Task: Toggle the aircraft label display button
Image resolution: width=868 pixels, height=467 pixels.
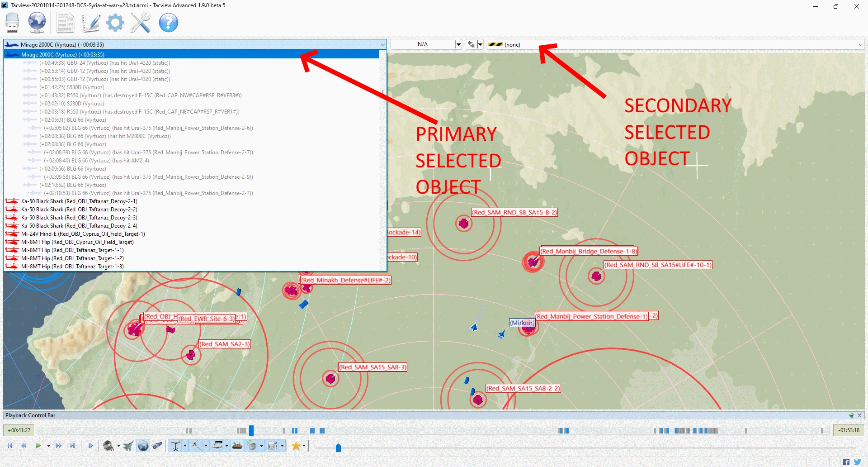Action: coord(217,446)
